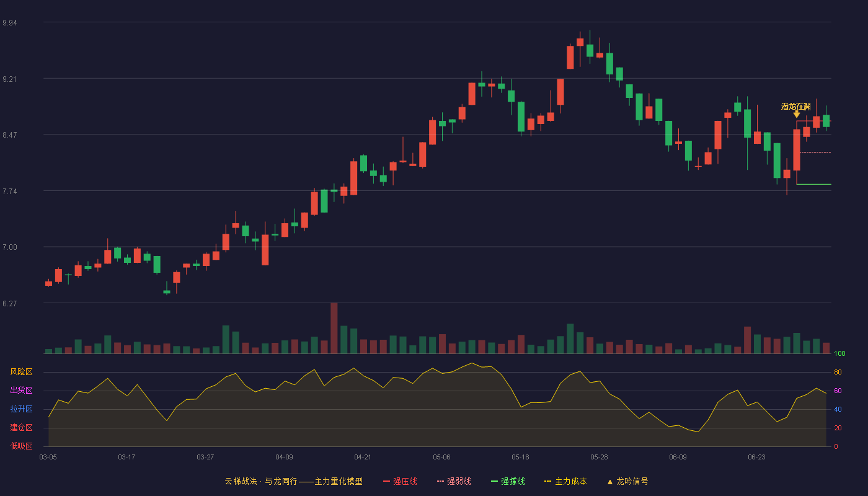Click the tallest volume bar in the chart
This screenshot has height=496, width=868.
(334, 328)
